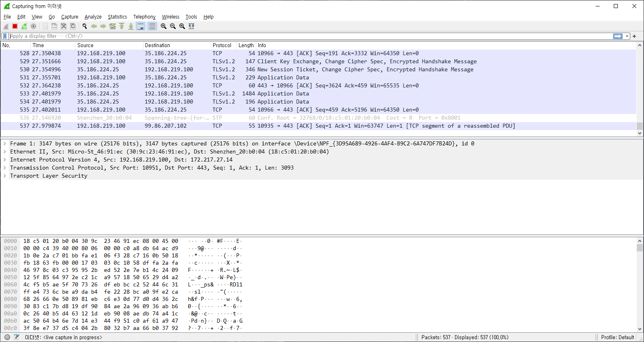Select packet 537 to 99.86.207.102
This screenshot has width=644, height=342.
pos(318,126)
